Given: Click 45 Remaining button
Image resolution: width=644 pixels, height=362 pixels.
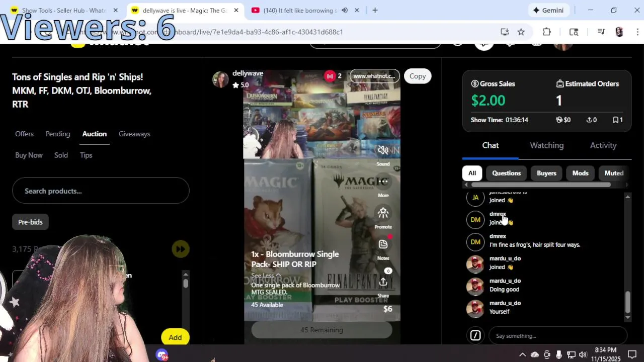Looking at the screenshot, I should 321,330.
